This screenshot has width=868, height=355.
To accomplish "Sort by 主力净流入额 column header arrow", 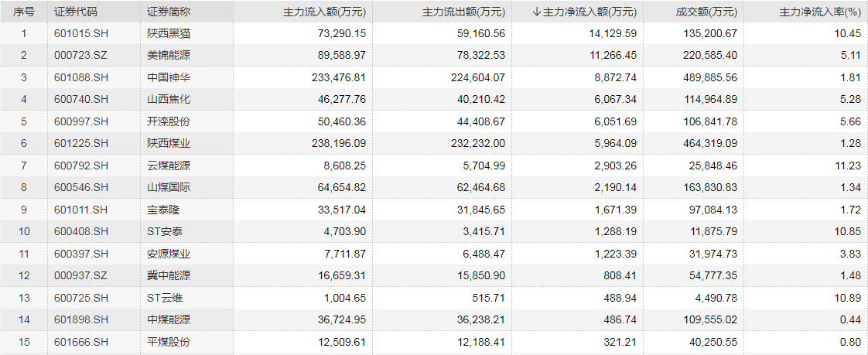I will pyautogui.click(x=536, y=12).
